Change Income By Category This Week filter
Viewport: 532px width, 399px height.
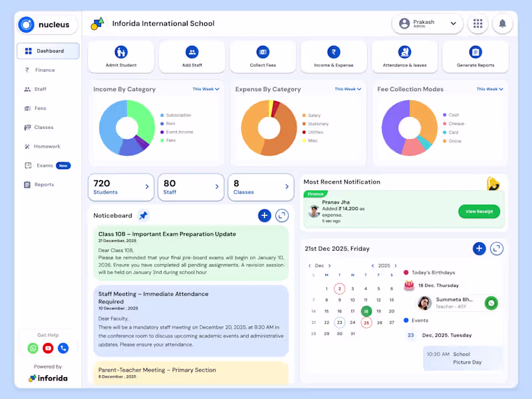(206, 89)
